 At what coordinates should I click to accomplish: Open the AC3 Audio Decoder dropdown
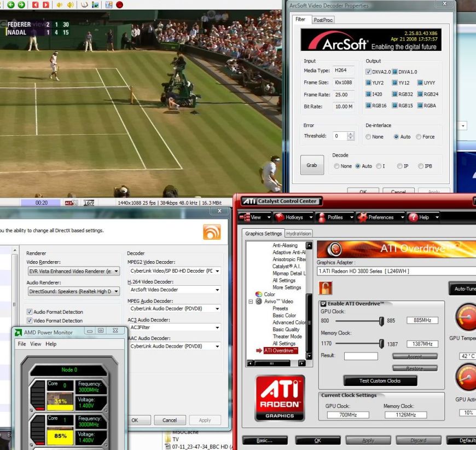pos(175,327)
